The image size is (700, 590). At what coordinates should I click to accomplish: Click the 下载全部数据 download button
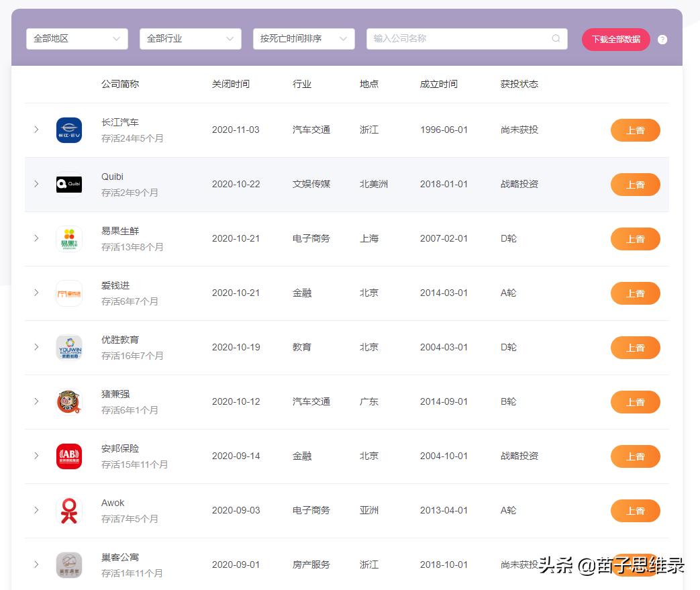(x=615, y=39)
